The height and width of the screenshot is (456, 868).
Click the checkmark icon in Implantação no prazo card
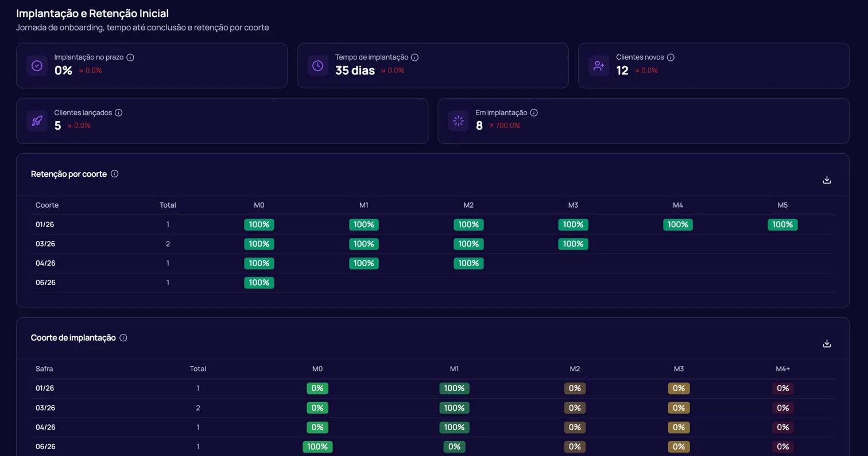click(x=37, y=66)
